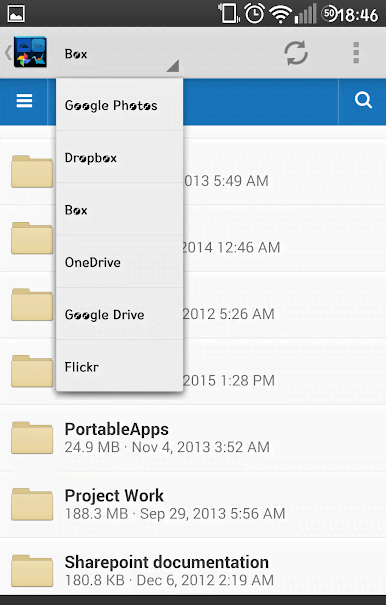386x605 pixels.
Task: Tap the picture notification icon in status bar
Action: pyautogui.click(x=16, y=14)
